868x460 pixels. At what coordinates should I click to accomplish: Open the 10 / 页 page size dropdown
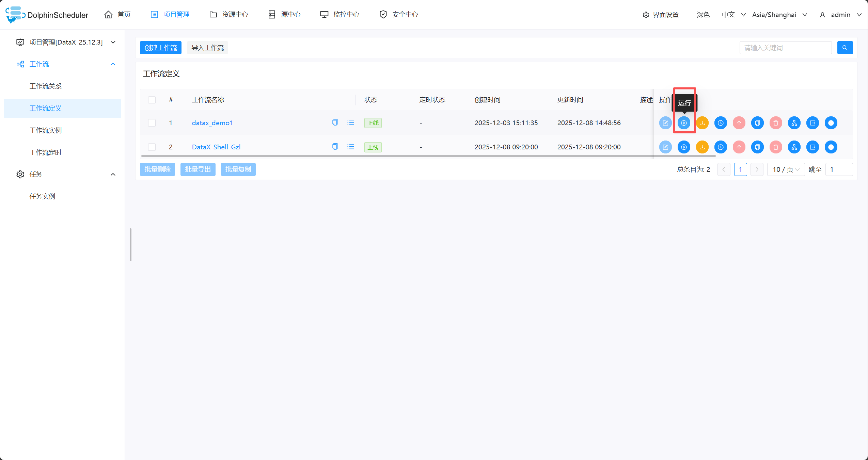786,169
